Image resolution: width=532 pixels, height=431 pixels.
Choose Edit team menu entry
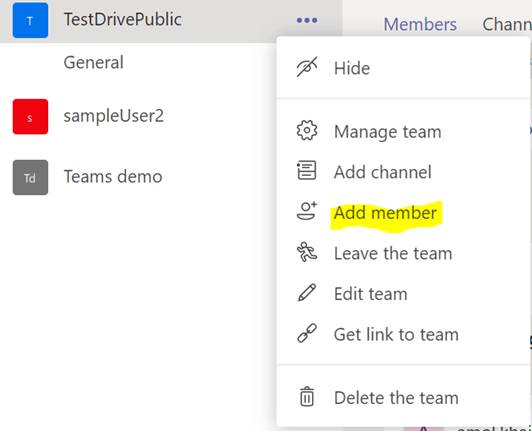click(x=370, y=294)
